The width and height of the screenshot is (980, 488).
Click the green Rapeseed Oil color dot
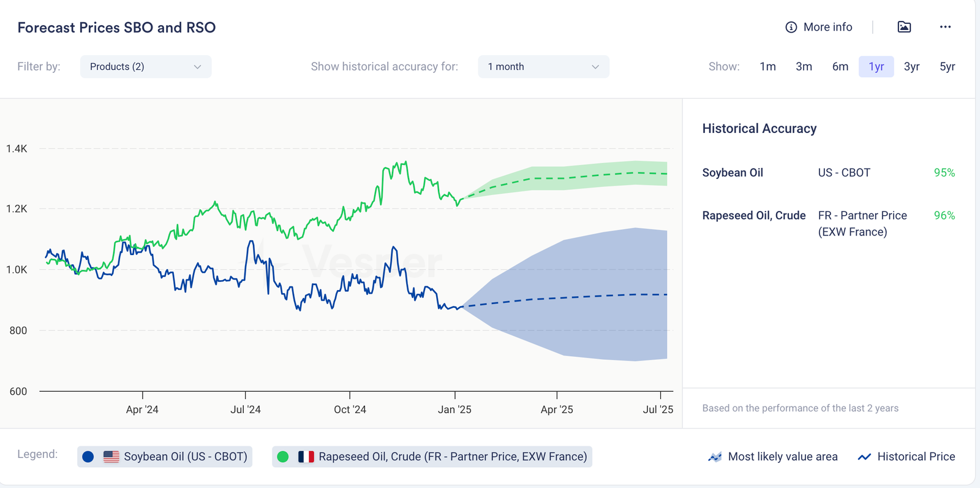pos(283,457)
